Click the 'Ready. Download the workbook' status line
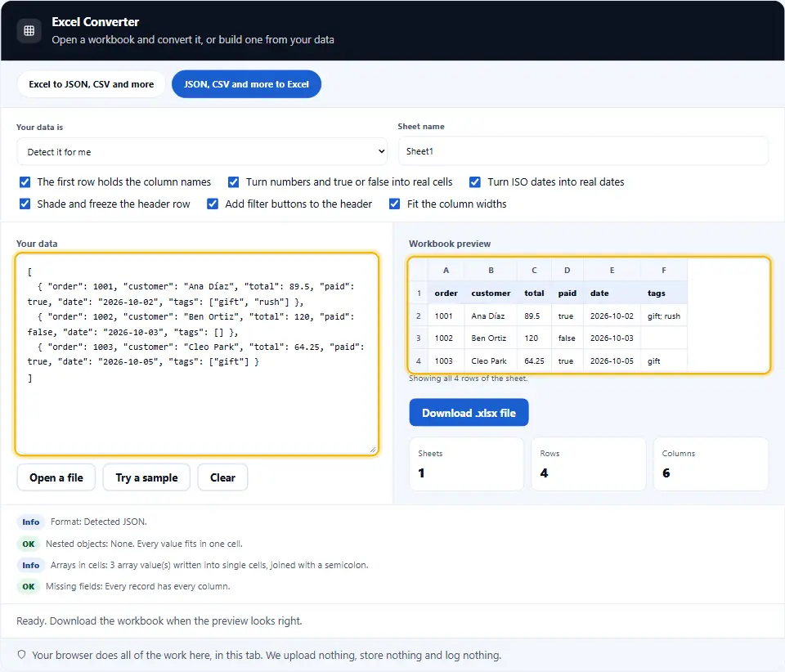The image size is (785, 672). (x=159, y=621)
